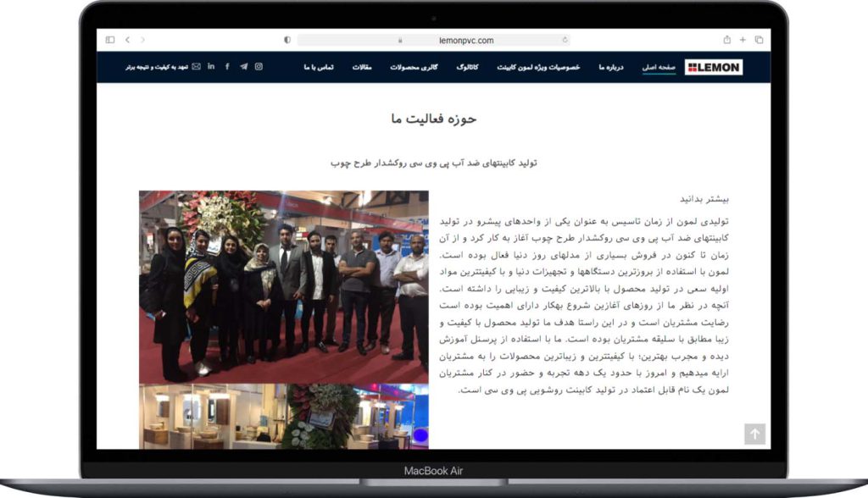Open the درباره ما menu item
The width and height of the screenshot is (868, 498).
610,67
